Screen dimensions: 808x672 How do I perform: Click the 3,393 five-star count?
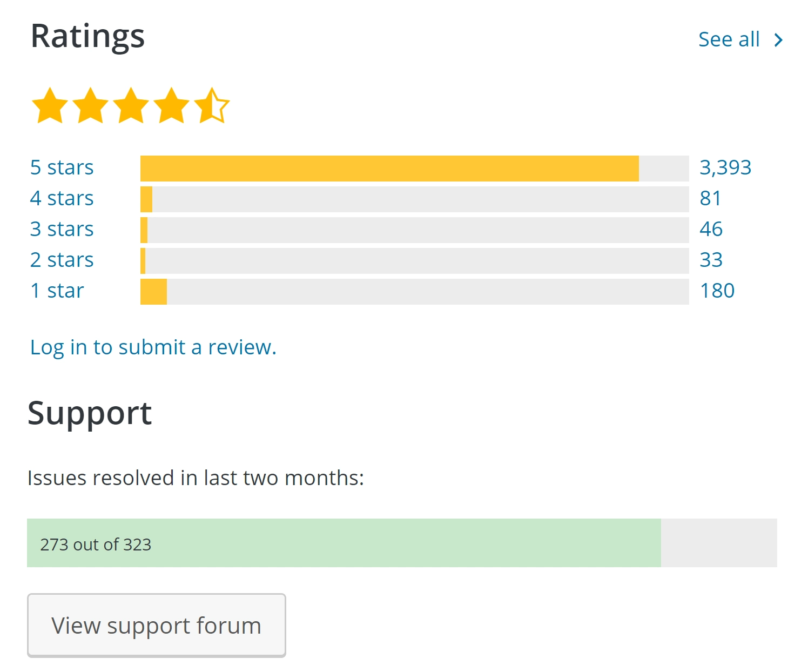point(725,167)
